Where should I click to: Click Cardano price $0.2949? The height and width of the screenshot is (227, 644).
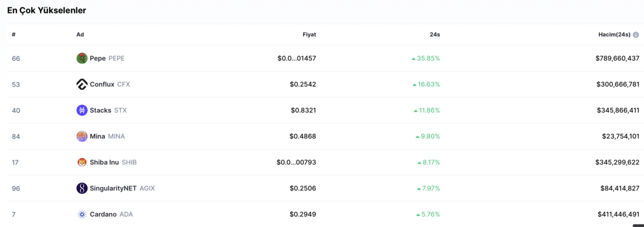point(303,214)
